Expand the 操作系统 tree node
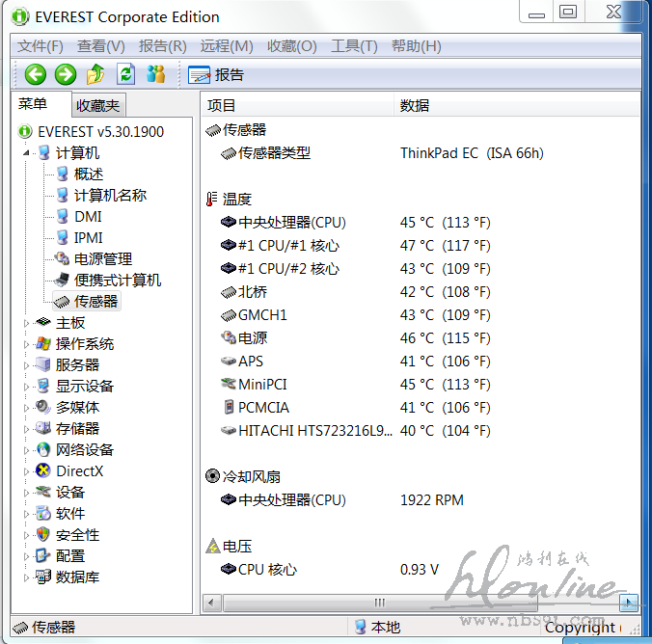Screen dimensions: 652x644 click(26, 344)
